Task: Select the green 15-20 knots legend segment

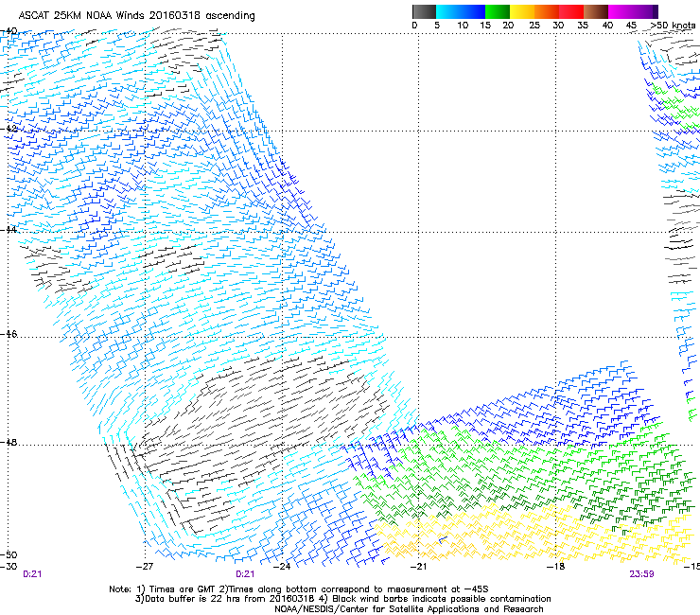Action: pos(498,11)
